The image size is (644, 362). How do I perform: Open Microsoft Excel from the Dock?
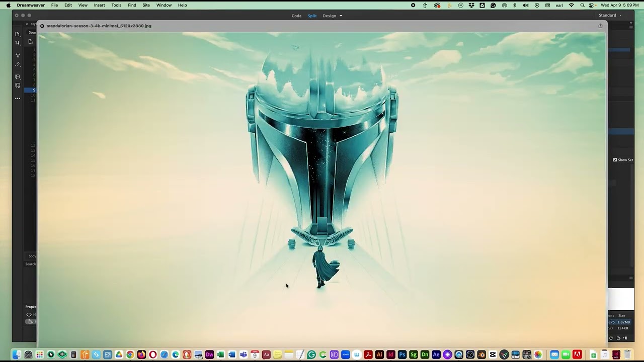(220, 354)
